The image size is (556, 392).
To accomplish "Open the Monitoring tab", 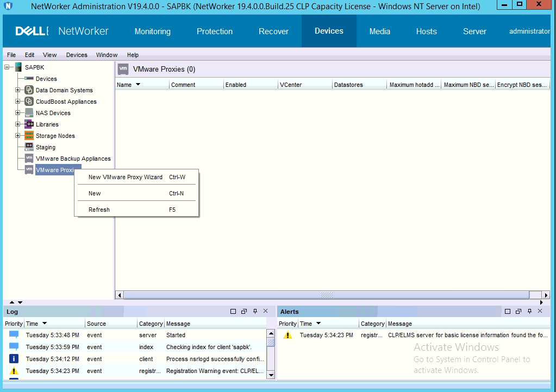I will tap(152, 31).
